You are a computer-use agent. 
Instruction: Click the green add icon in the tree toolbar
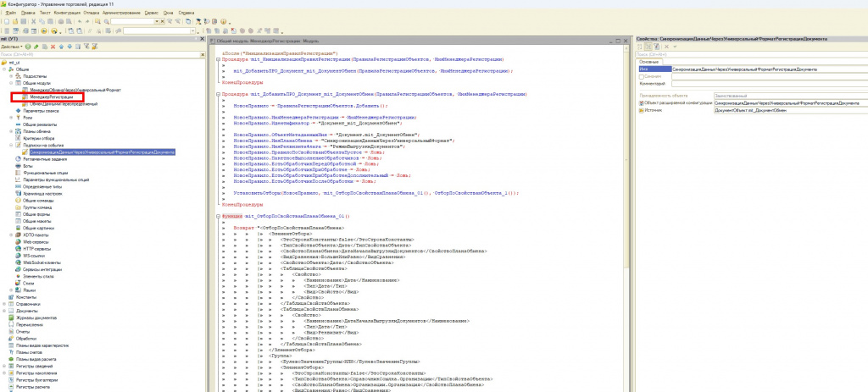27,46
